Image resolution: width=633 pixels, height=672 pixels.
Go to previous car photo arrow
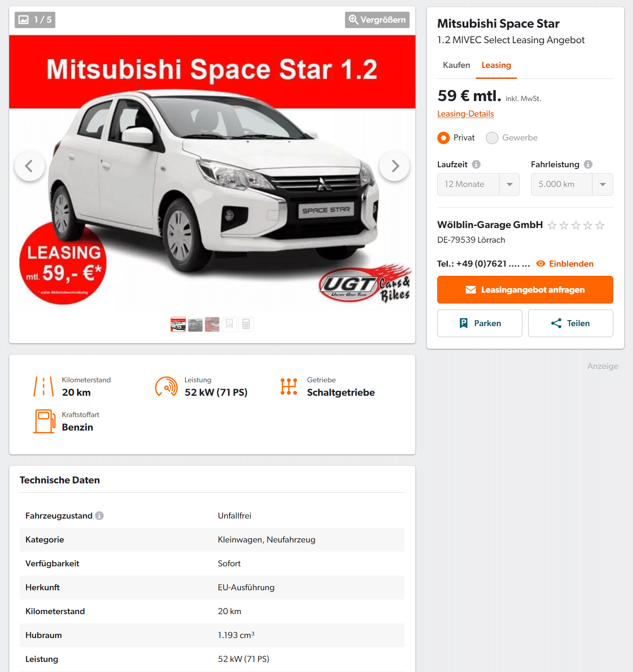click(30, 166)
